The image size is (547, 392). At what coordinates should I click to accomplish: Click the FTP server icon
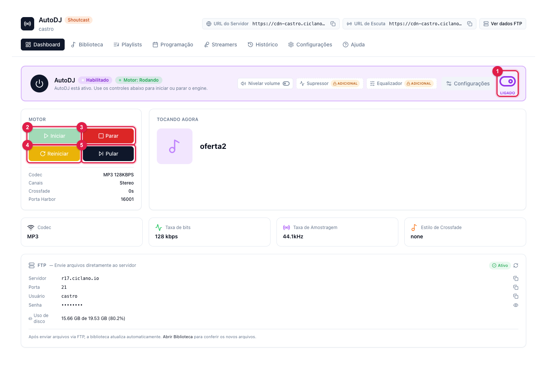point(32,265)
